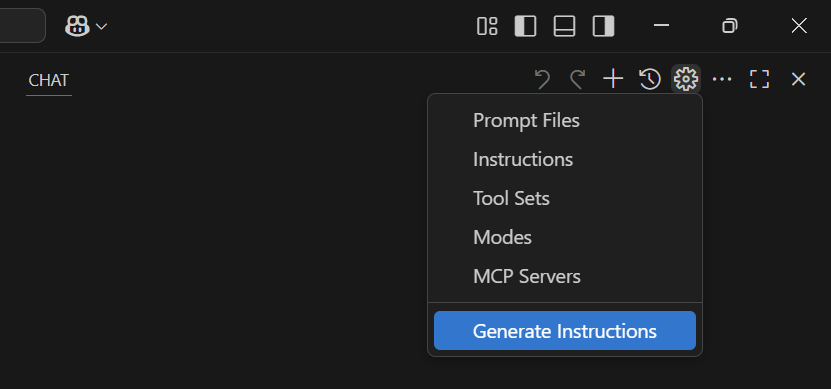The height and width of the screenshot is (389, 831).
Task: Click the command center search box
Action: pos(22,25)
